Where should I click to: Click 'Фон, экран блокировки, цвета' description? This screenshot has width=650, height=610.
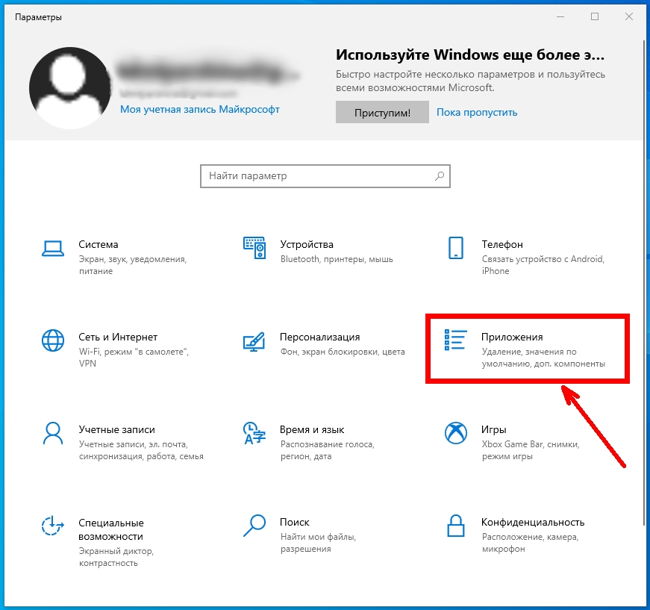tap(342, 351)
